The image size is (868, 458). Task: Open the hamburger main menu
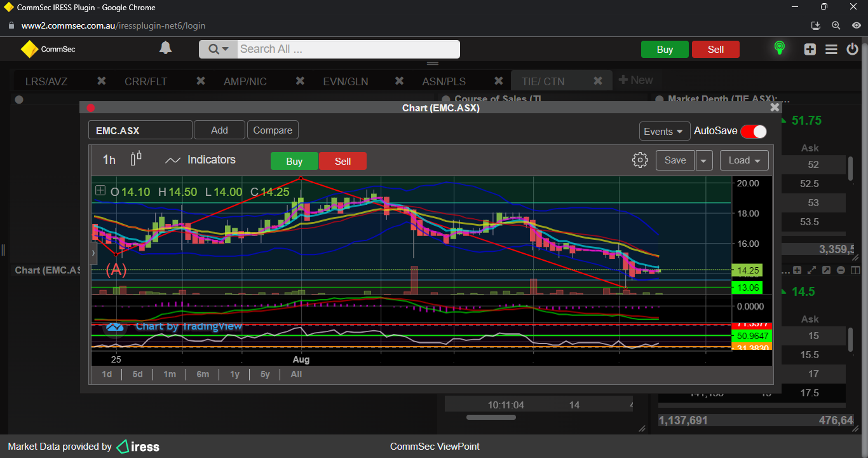[831, 50]
